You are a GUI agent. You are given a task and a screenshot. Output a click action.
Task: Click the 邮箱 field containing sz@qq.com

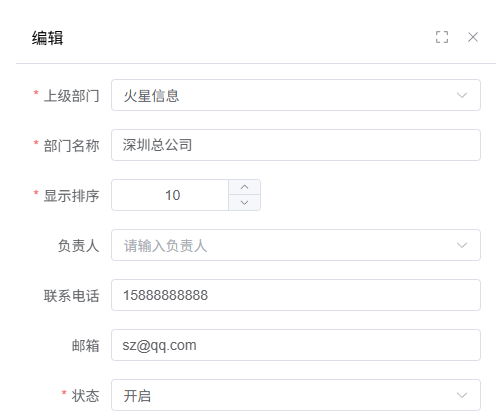pos(296,345)
